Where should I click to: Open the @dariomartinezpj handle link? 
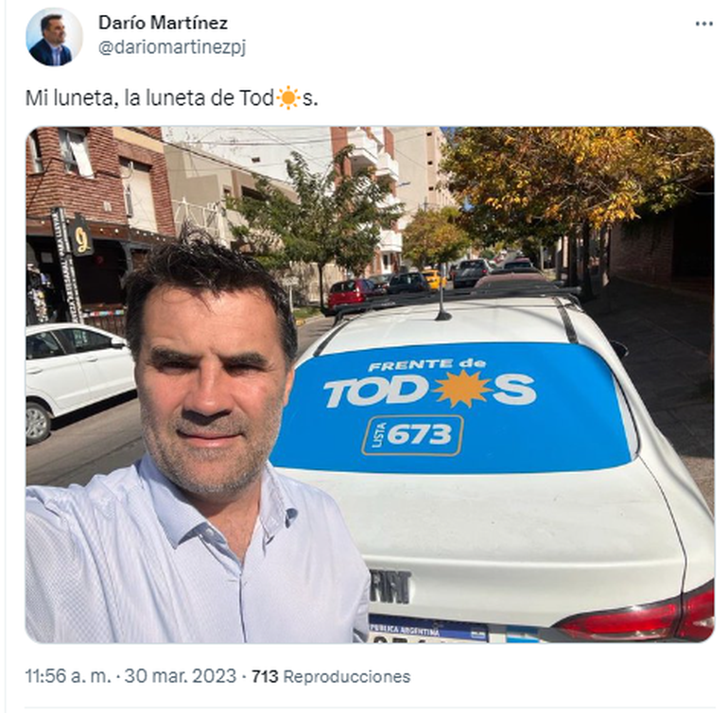[x=172, y=47]
